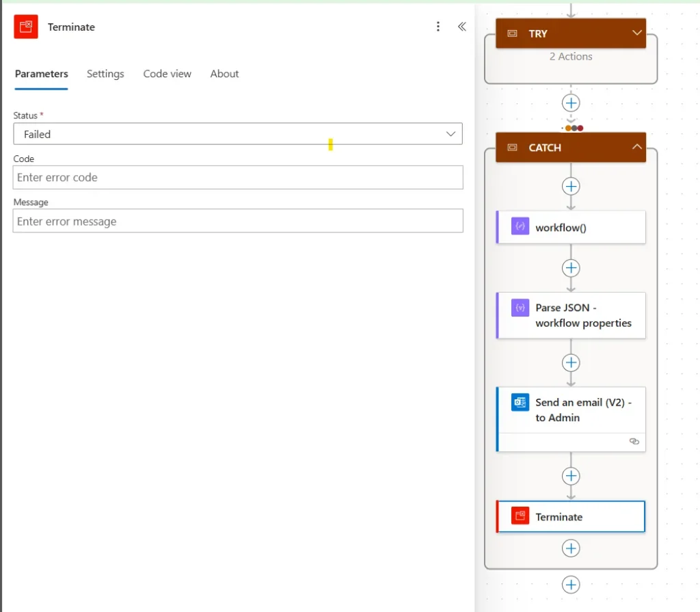Click the TRY scope icon
The width and height of the screenshot is (700, 612).
coord(513,34)
